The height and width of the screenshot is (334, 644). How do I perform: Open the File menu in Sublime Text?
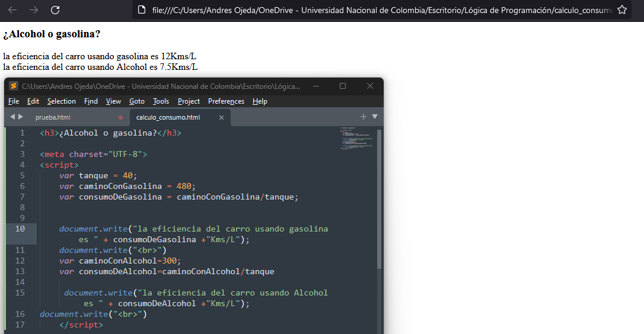(x=14, y=101)
